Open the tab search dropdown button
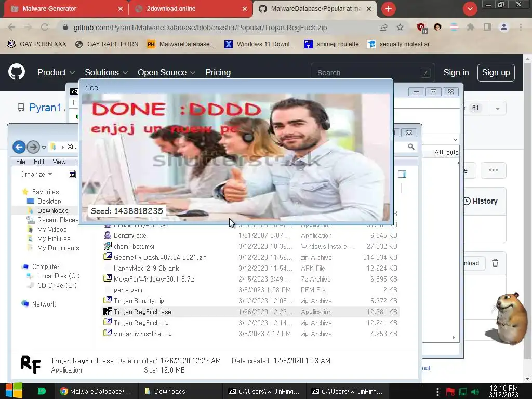The image size is (532, 399). pos(470,9)
